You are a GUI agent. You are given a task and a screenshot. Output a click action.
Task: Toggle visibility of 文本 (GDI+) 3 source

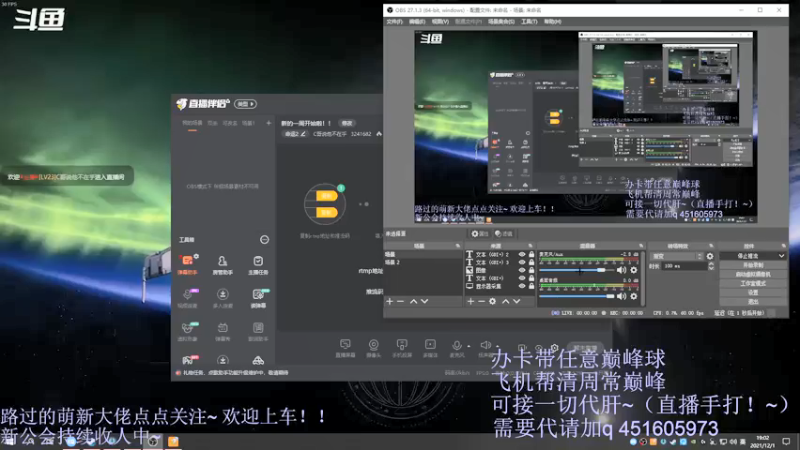click(x=522, y=262)
